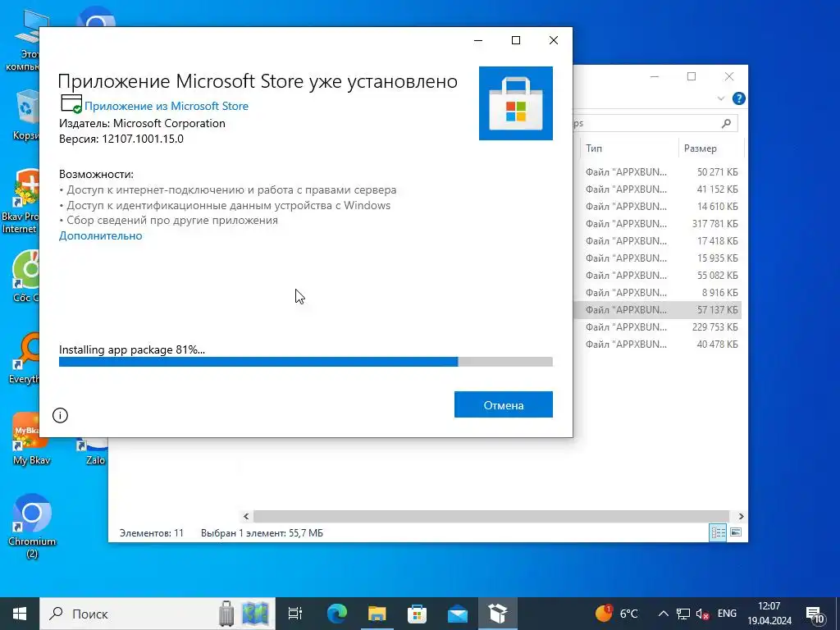This screenshot has height=630, width=840.
Task: Open Mail app from taskbar
Action: click(458, 614)
